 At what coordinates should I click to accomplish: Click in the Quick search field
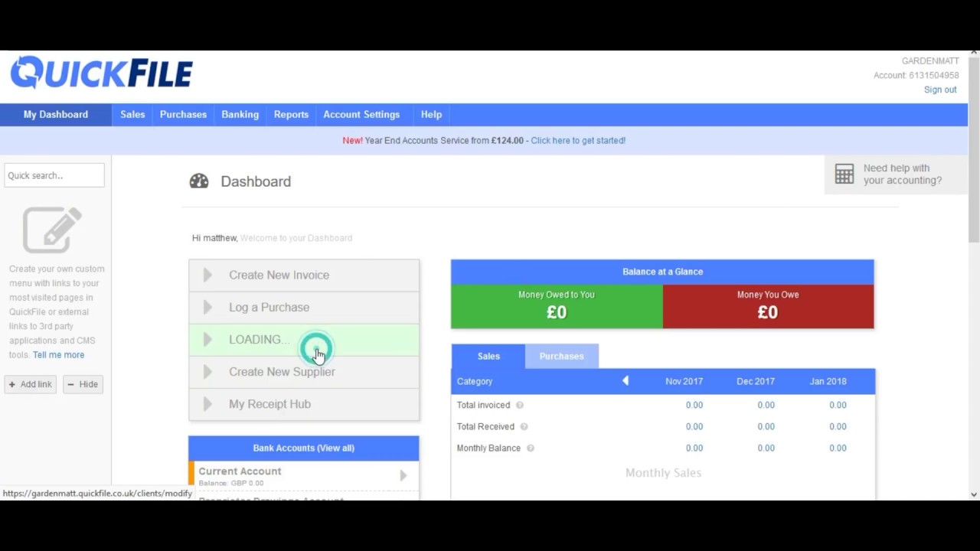point(54,175)
